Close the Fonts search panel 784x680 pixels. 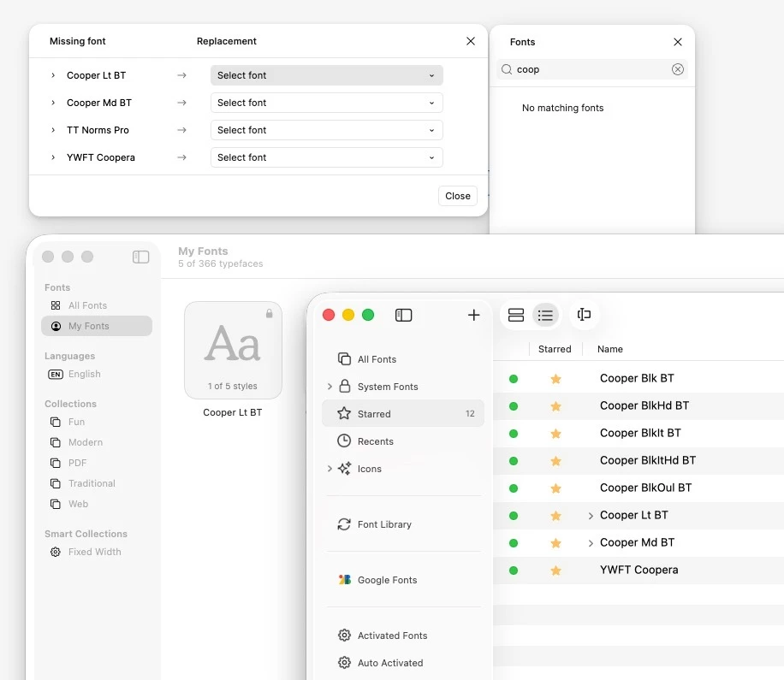678,42
